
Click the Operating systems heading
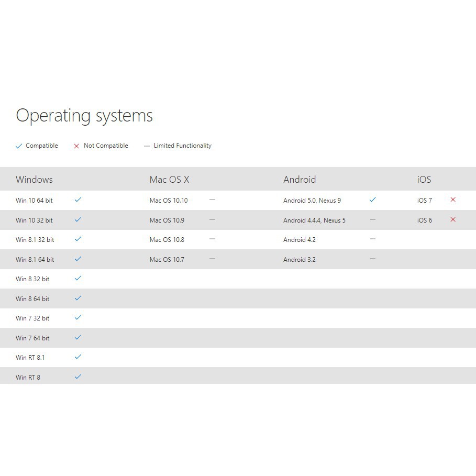84,115
